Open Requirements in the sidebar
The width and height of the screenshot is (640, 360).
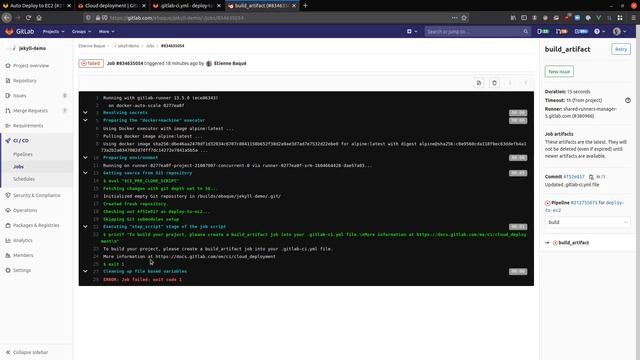(28, 126)
